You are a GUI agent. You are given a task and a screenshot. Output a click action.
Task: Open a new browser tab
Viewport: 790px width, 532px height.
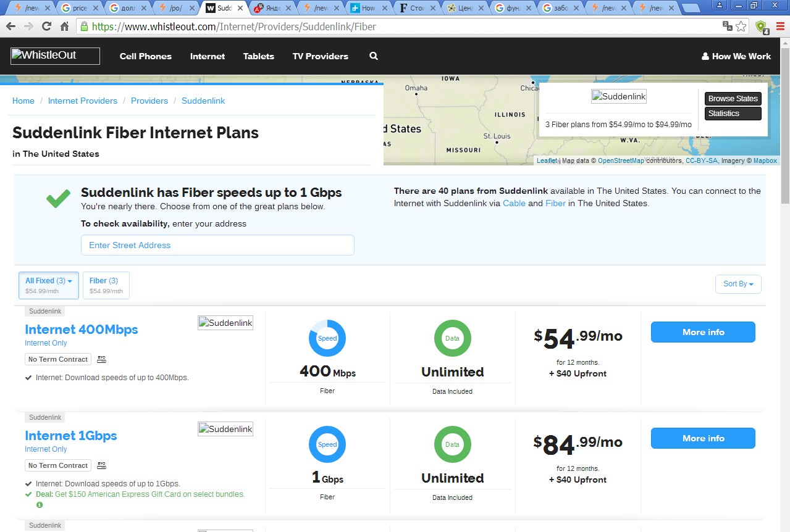(690, 8)
